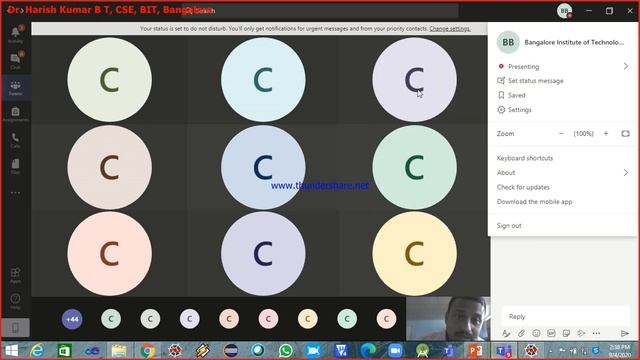Open Internet Explorer from the taskbar
Image resolution: width=640 pixels, height=360 pixels.
[x=37, y=351]
